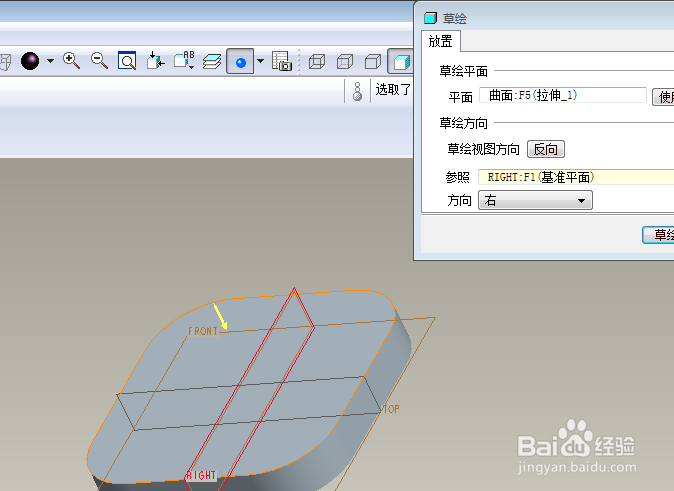Select the RIGHT datum plane label
This screenshot has height=491, width=674.
tap(200, 476)
